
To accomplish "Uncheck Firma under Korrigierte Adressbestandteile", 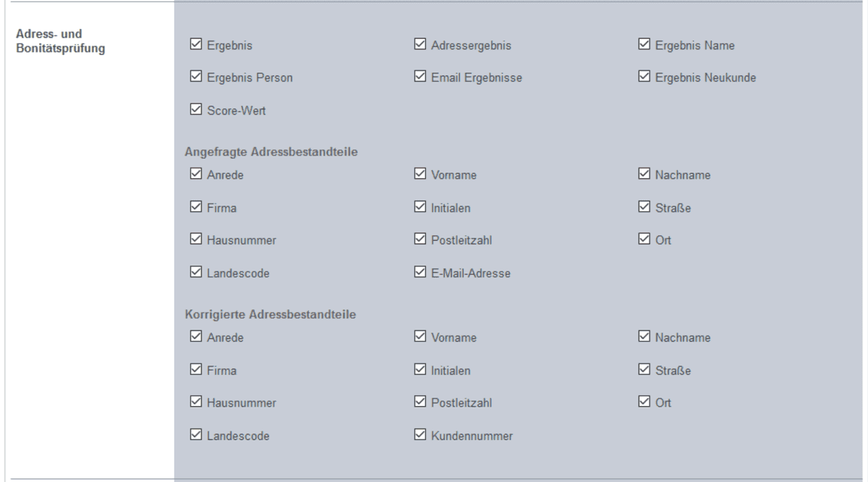I will click(195, 371).
